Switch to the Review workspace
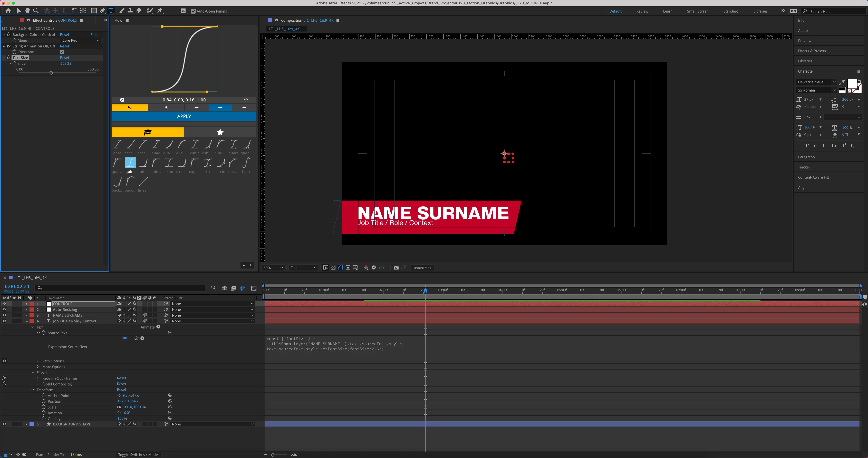Viewport: 868px width, 458px height. pos(642,11)
